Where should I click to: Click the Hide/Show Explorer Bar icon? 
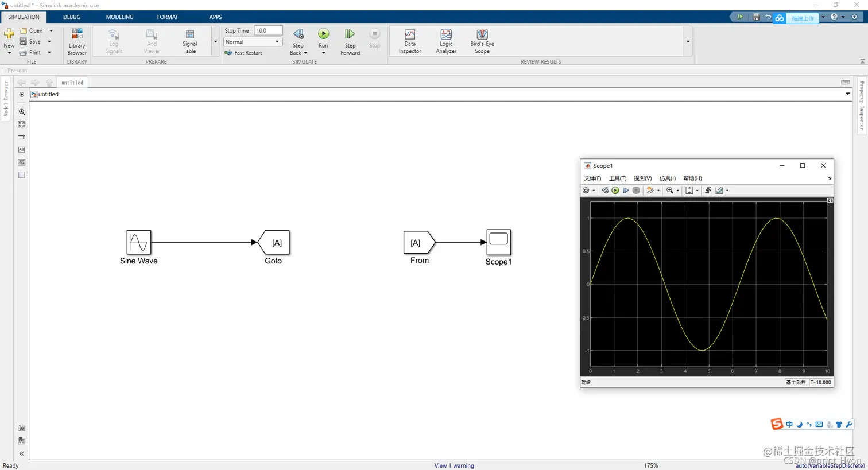22,95
